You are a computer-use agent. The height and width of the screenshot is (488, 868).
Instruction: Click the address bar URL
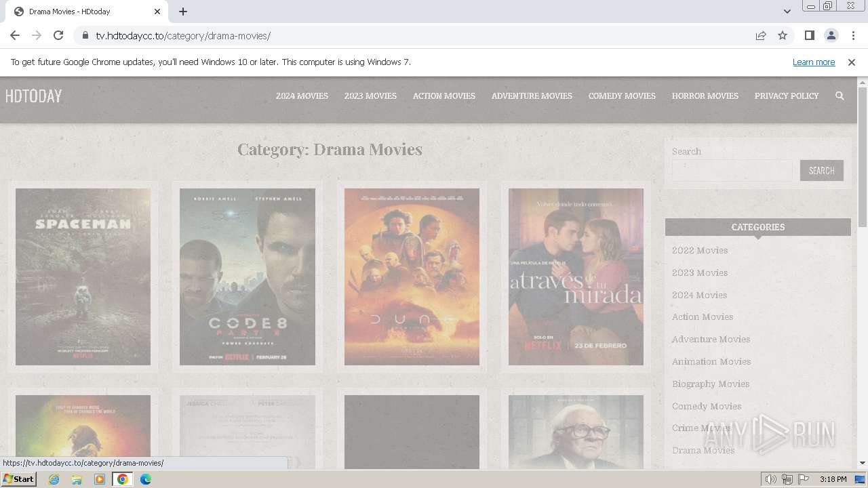(183, 36)
